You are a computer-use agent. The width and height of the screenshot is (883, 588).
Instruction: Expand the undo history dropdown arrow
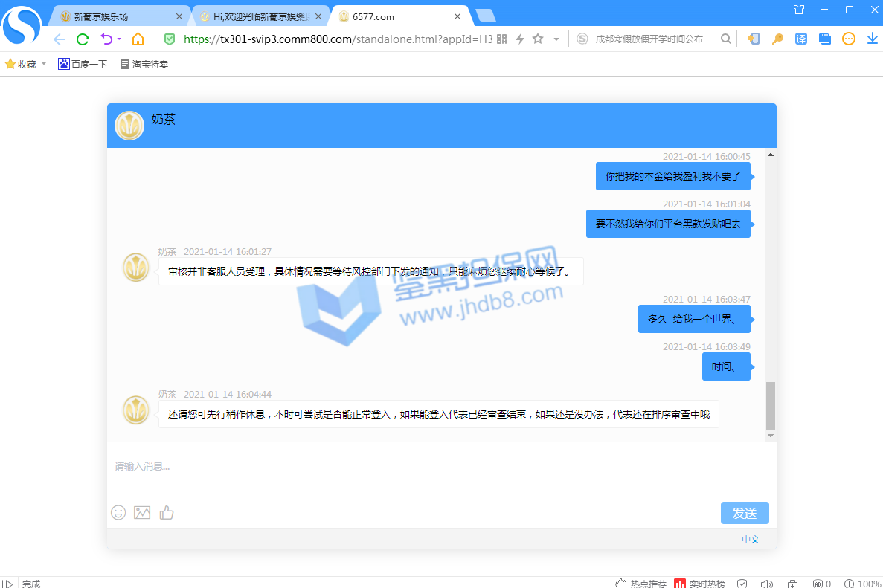click(x=119, y=39)
